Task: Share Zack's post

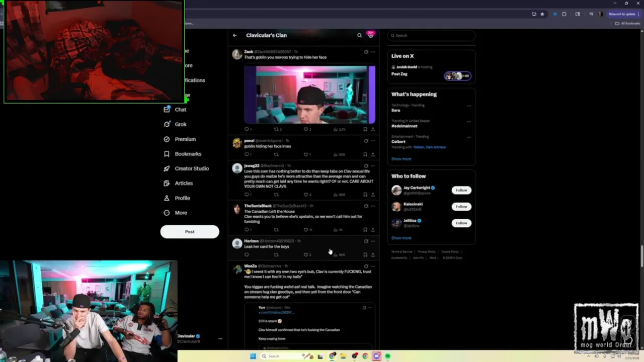Action: pos(373,129)
